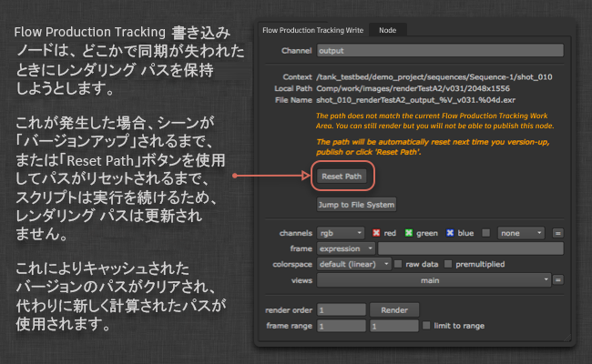Select the Flow Production Tracking Write tab
592x364 pixels.
tap(312, 30)
